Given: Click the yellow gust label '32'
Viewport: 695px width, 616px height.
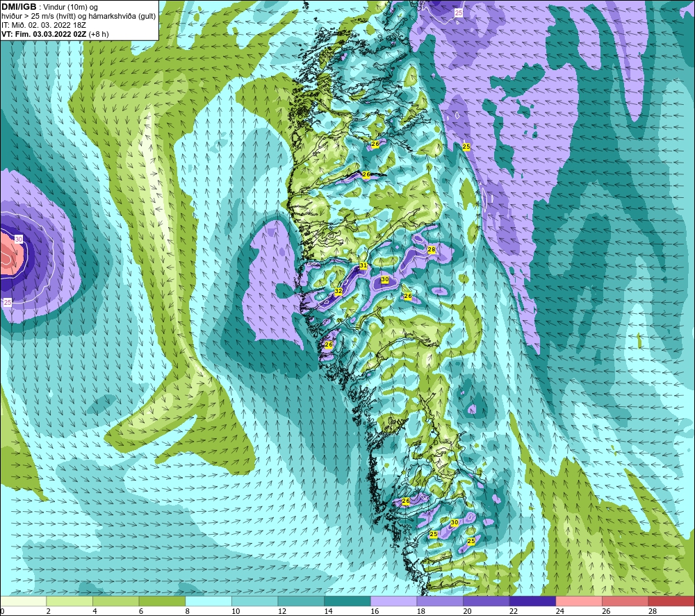Looking at the screenshot, I should [338, 291].
